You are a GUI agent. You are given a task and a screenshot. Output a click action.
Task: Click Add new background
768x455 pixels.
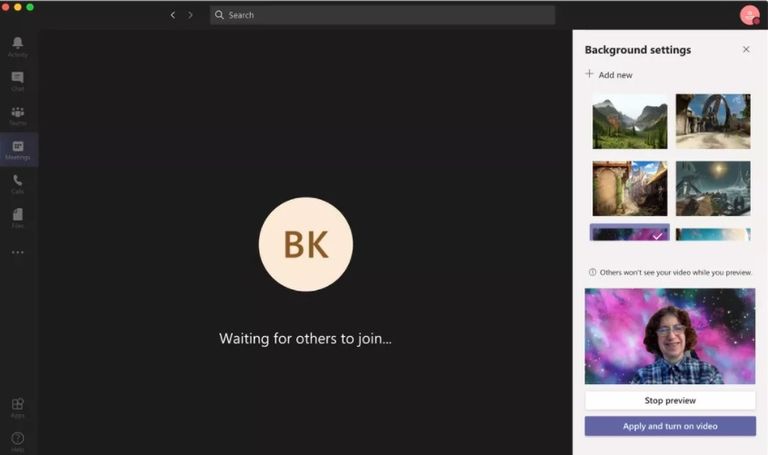[x=609, y=74]
